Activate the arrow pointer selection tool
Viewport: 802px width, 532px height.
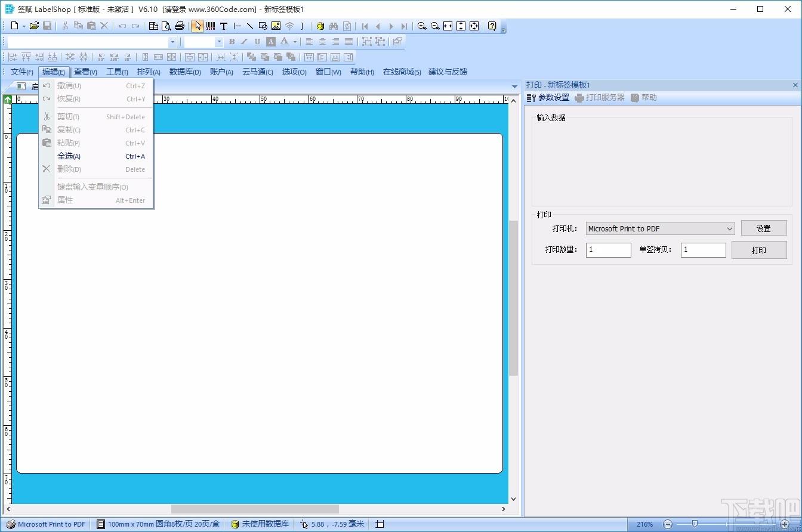pos(198,26)
